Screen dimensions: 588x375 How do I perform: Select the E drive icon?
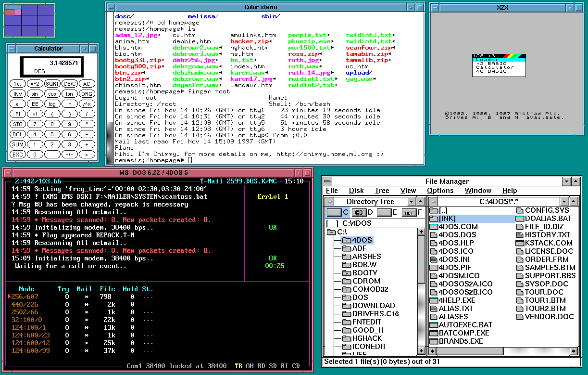click(384, 212)
